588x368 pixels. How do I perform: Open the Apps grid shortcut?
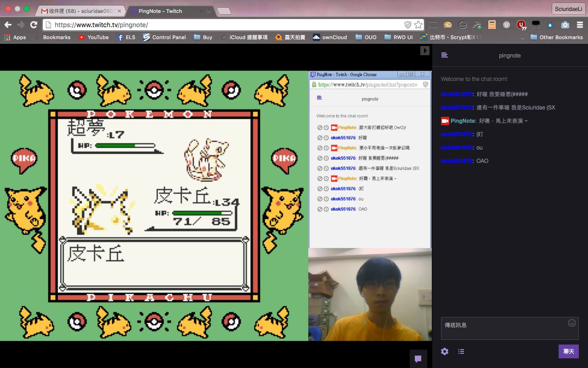[15, 37]
